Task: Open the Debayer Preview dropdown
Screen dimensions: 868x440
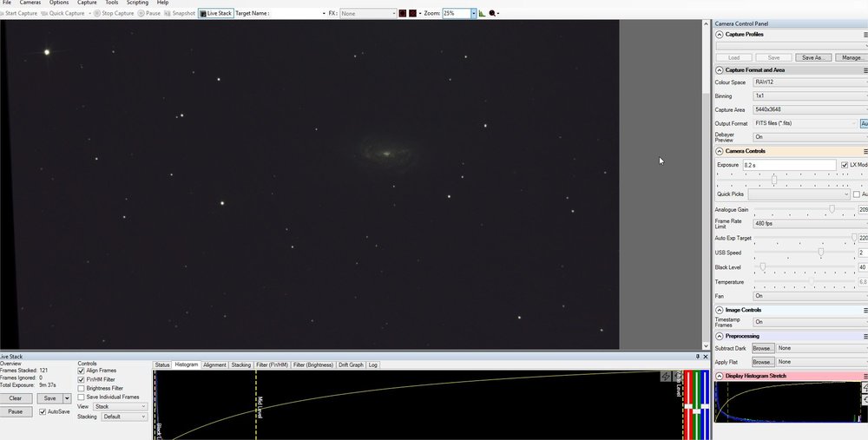Action: coord(811,137)
